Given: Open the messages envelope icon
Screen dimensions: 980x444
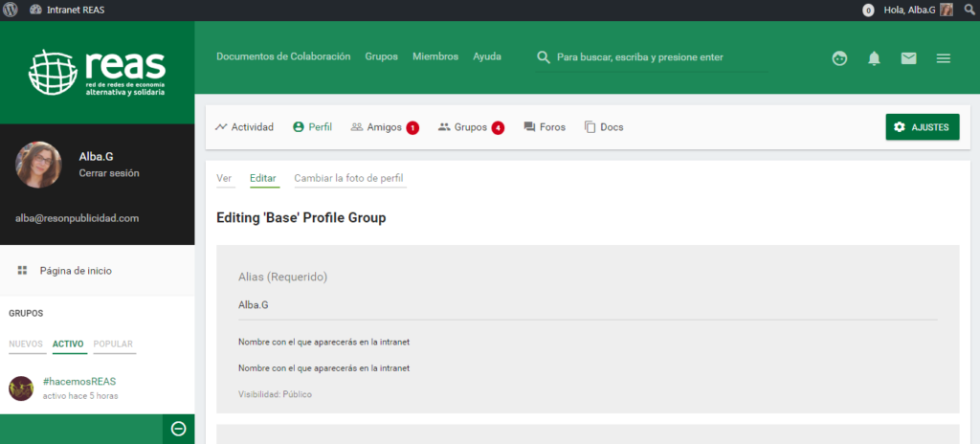Looking at the screenshot, I should coord(908,58).
